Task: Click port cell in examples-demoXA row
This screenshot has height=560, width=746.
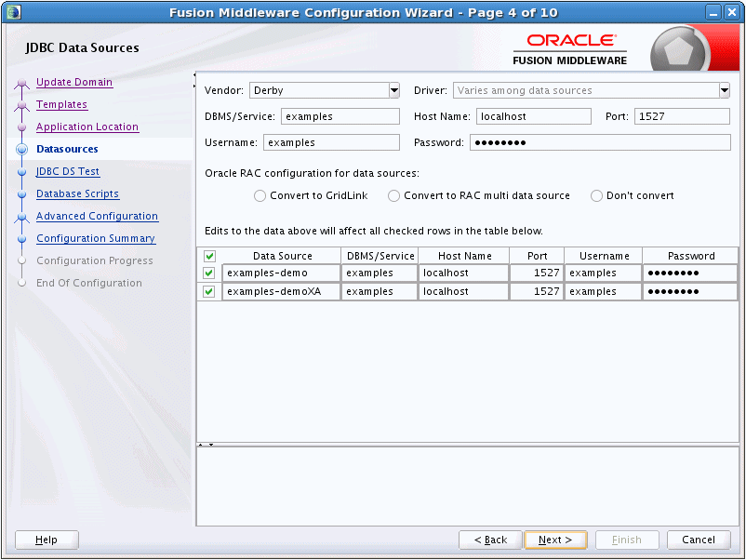Action: pos(537,292)
